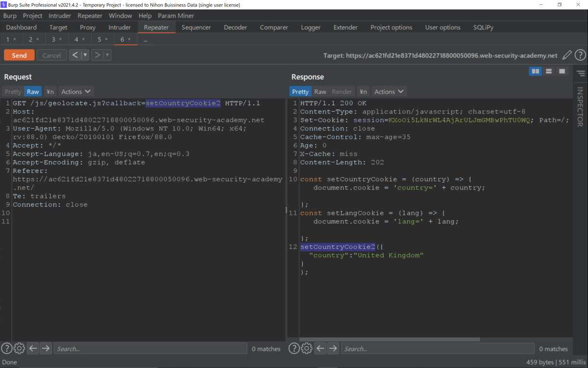Screen dimensions: 588x368
Task: Switch to SQLiPy tab
Action: pyautogui.click(x=483, y=27)
